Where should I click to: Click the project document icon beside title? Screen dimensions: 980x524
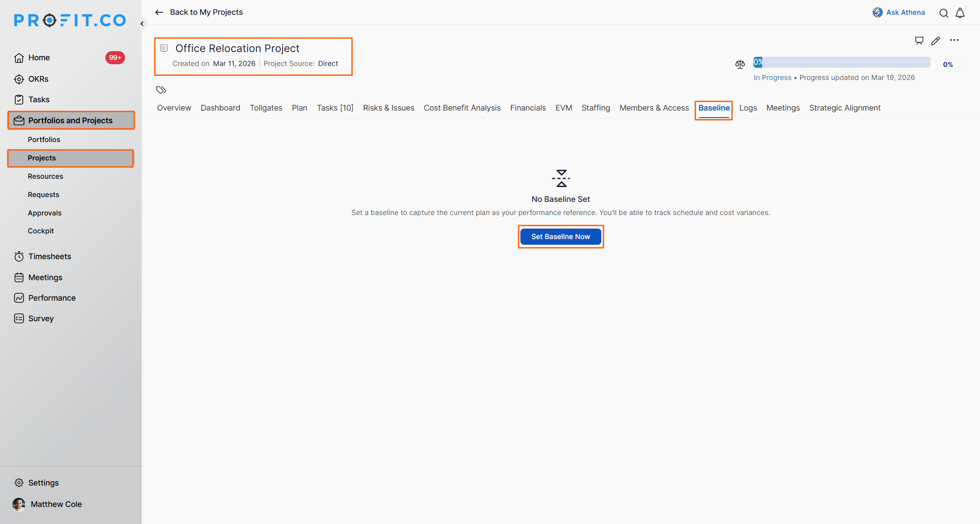pyautogui.click(x=164, y=48)
